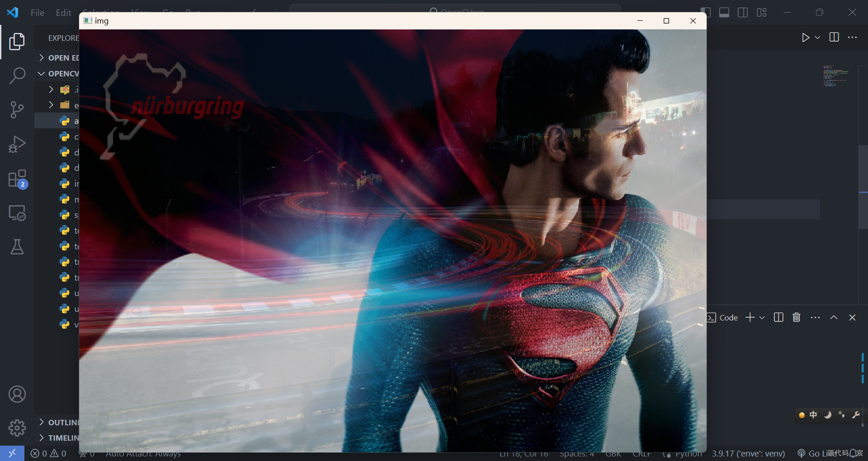Click the editor minimap code preview
868x461 pixels.
835,76
